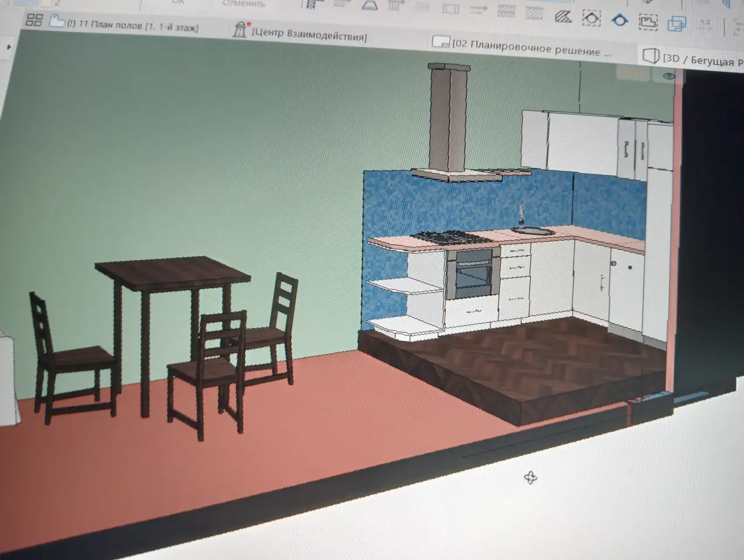Image resolution: width=744 pixels, height=560 pixels.
Task: Click the tower icon of Центр Взаимодействия
Action: [x=239, y=29]
